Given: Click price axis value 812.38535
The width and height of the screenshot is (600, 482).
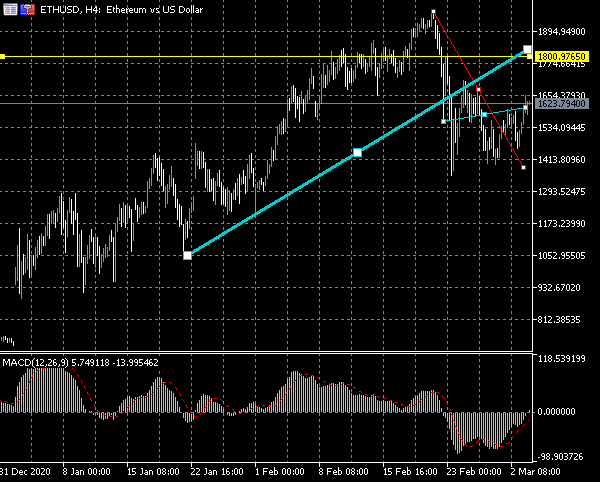Looking at the screenshot, I should click(x=561, y=319).
